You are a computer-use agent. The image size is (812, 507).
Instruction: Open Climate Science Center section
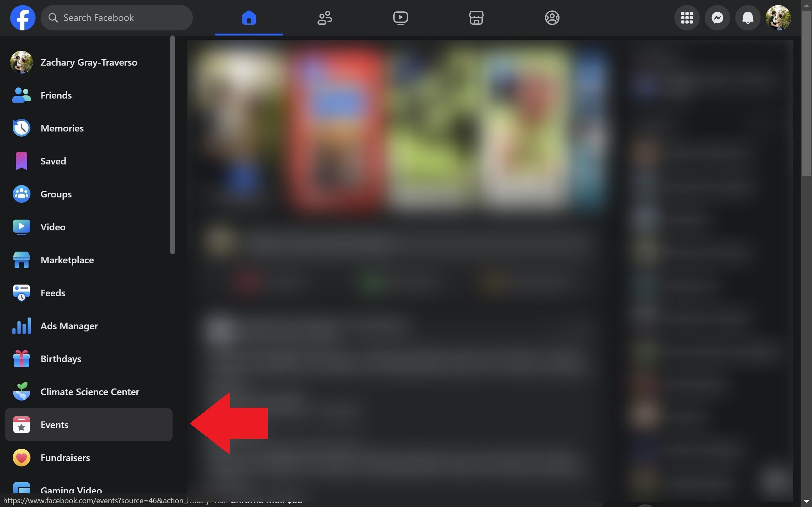pos(90,391)
